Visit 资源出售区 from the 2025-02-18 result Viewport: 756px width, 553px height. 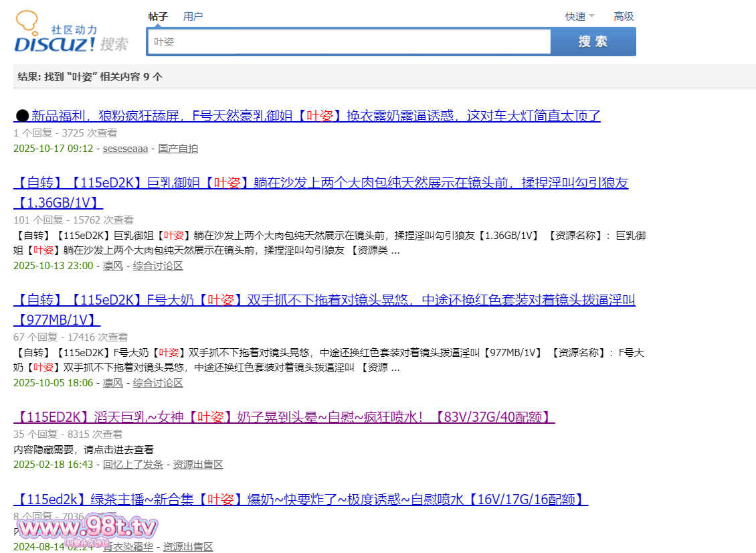198,465
